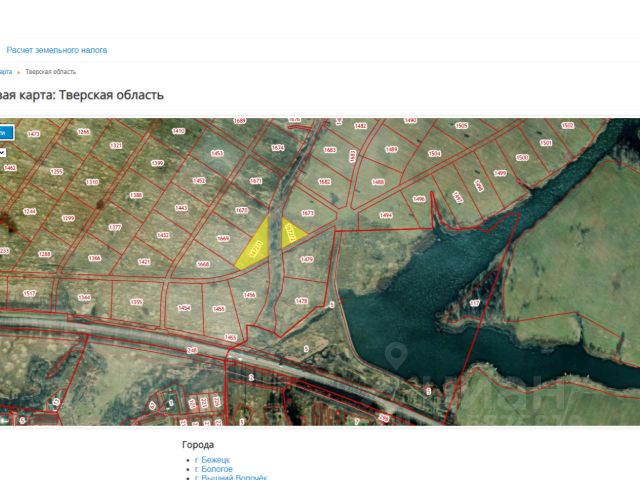Expand the dropdown arrow below the blue button
The width and height of the screenshot is (640, 480).
point(2,153)
